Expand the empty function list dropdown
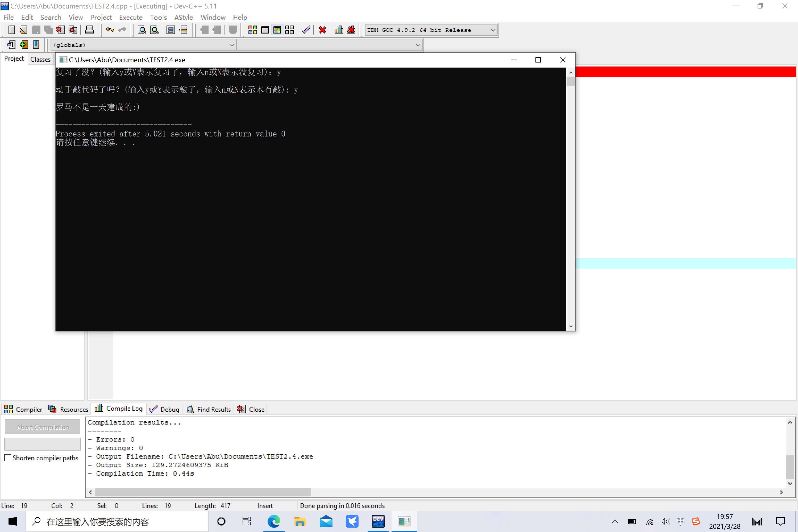Image resolution: width=798 pixels, height=532 pixels. pyautogui.click(x=330, y=45)
